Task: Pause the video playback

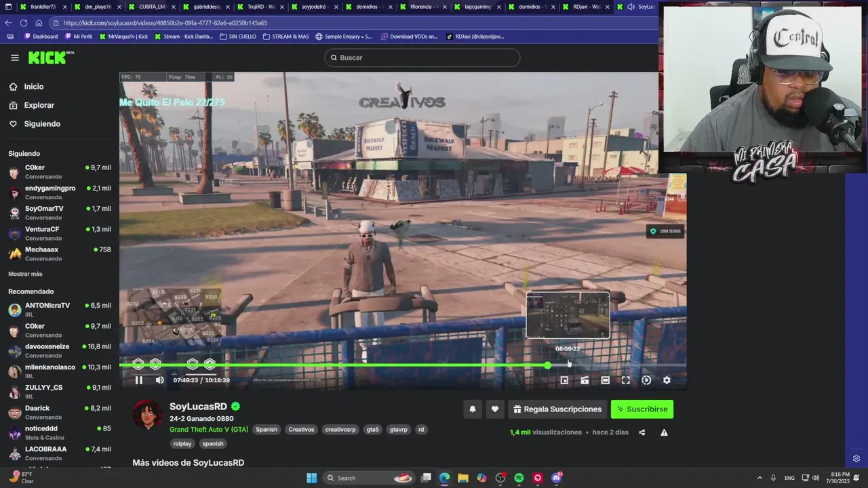Action: 138,380
